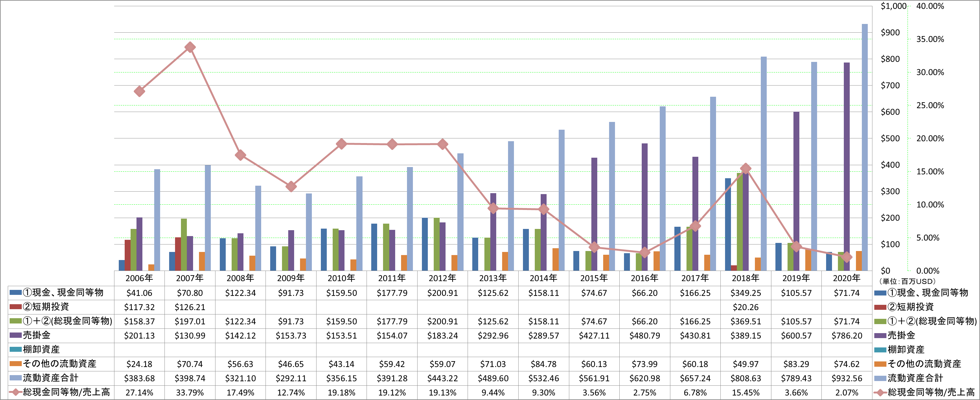Click the right legend label 棚卸資産
Image resolution: width=980 pixels, height=400 pixels.
(906, 349)
